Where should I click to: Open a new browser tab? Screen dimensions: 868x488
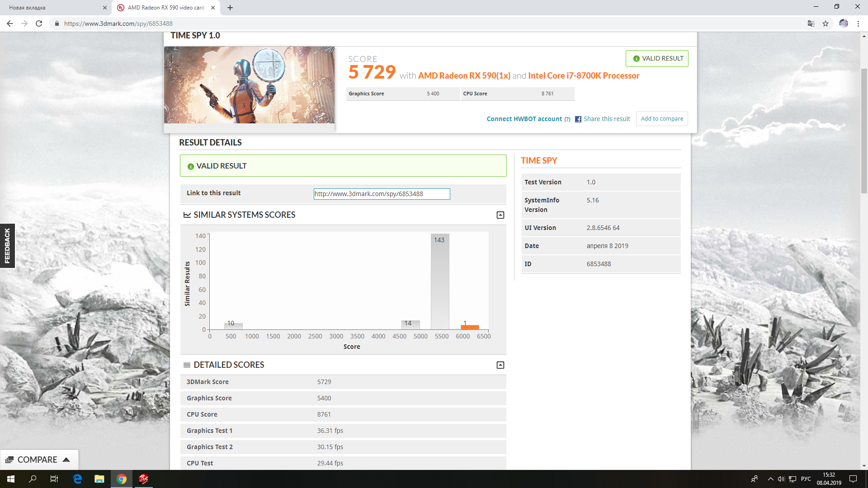coord(230,8)
